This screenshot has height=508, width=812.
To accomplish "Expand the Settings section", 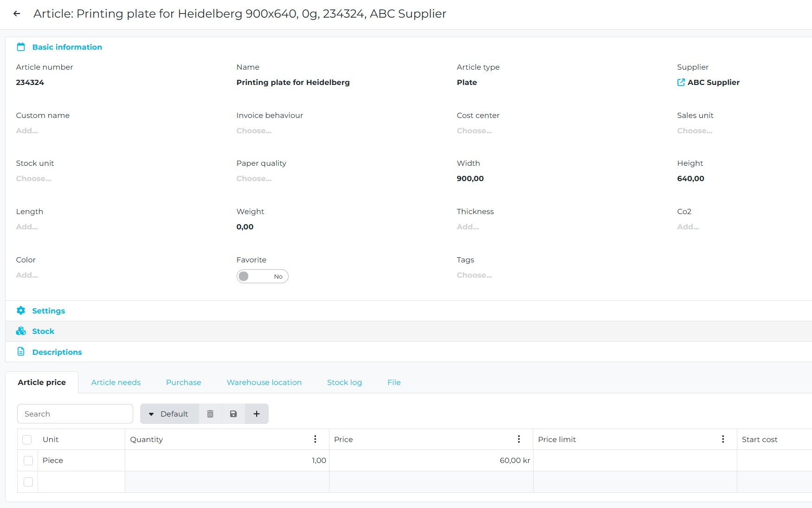I will 48,311.
